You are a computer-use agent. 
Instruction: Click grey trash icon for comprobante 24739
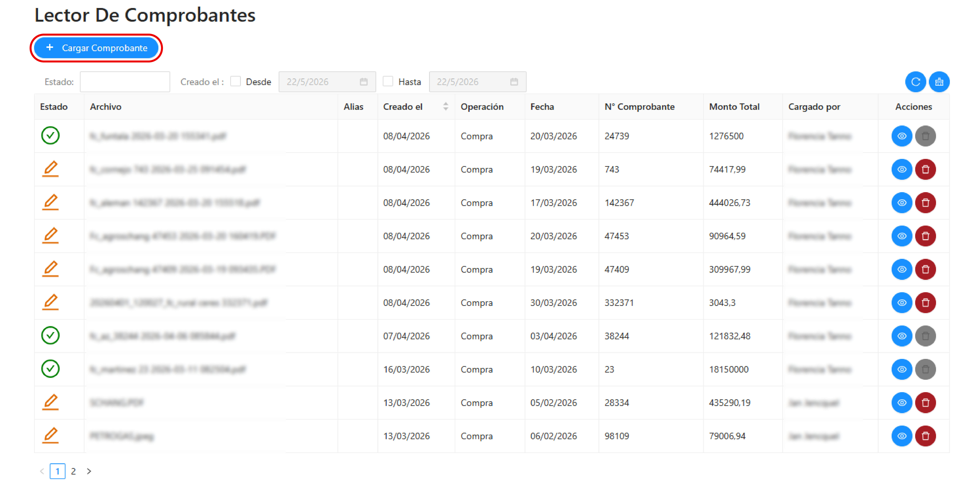925,136
